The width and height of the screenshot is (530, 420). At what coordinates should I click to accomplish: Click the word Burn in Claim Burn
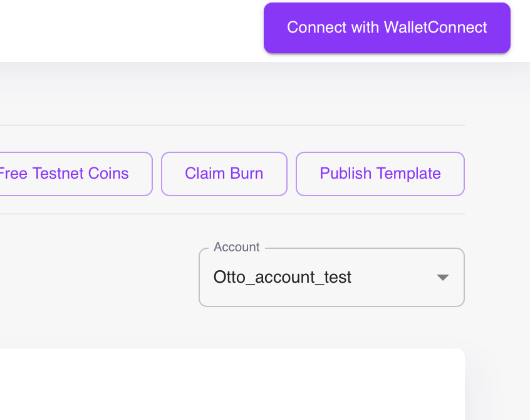click(247, 174)
